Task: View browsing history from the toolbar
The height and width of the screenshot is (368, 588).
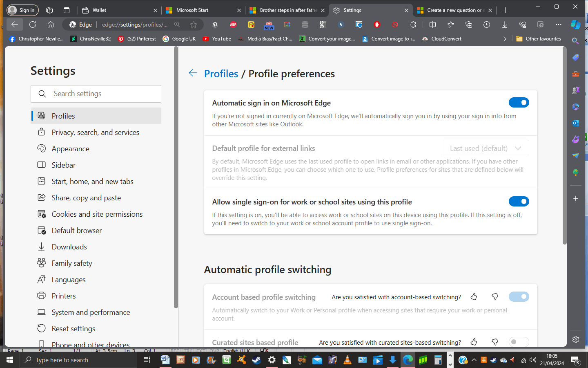Action: 486,25
